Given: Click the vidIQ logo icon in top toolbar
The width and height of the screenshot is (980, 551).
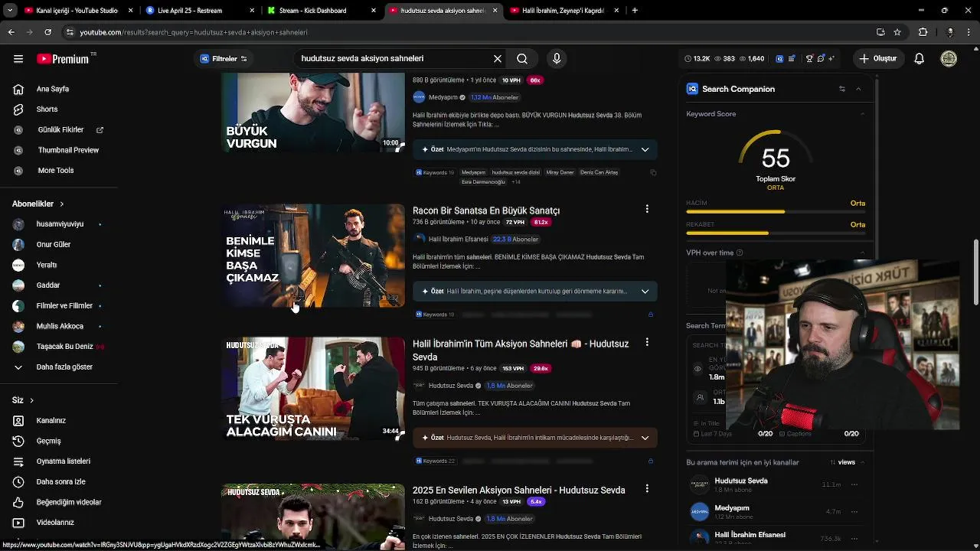Looking at the screenshot, I should [x=779, y=58].
